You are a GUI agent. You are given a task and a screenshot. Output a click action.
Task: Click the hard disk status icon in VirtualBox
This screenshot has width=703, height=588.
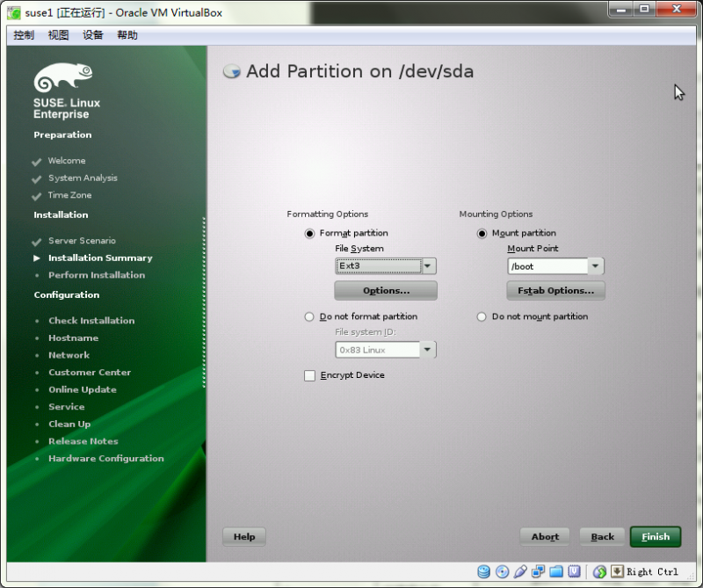pyautogui.click(x=483, y=571)
